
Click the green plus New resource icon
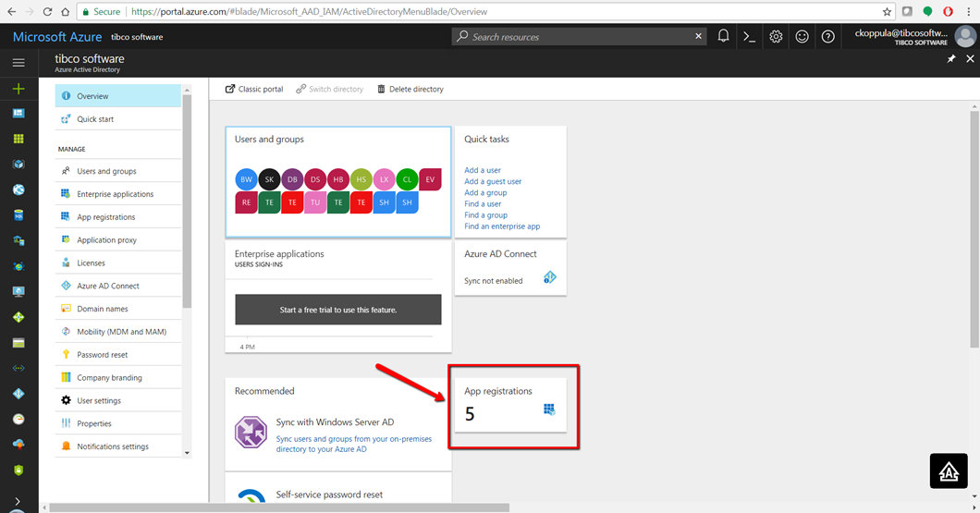pos(18,89)
